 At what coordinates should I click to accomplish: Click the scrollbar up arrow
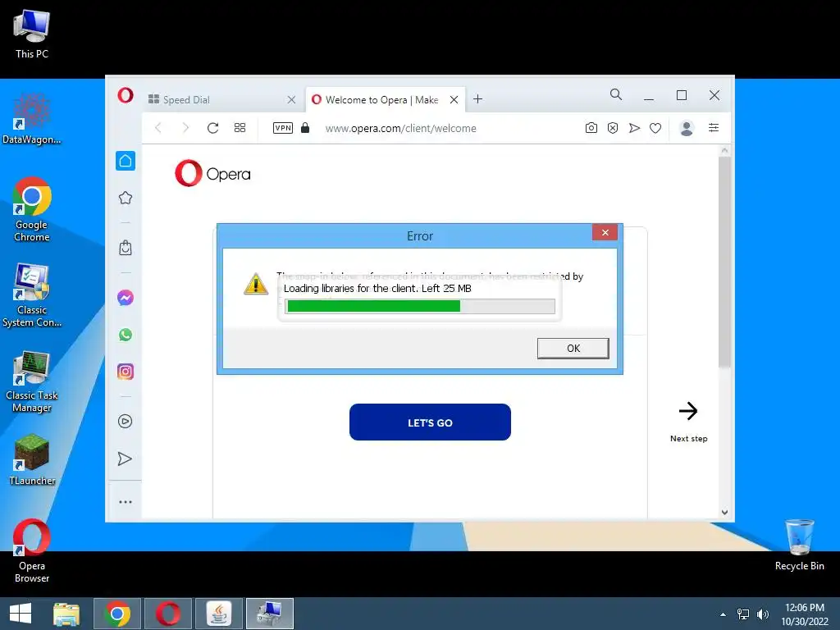click(724, 151)
